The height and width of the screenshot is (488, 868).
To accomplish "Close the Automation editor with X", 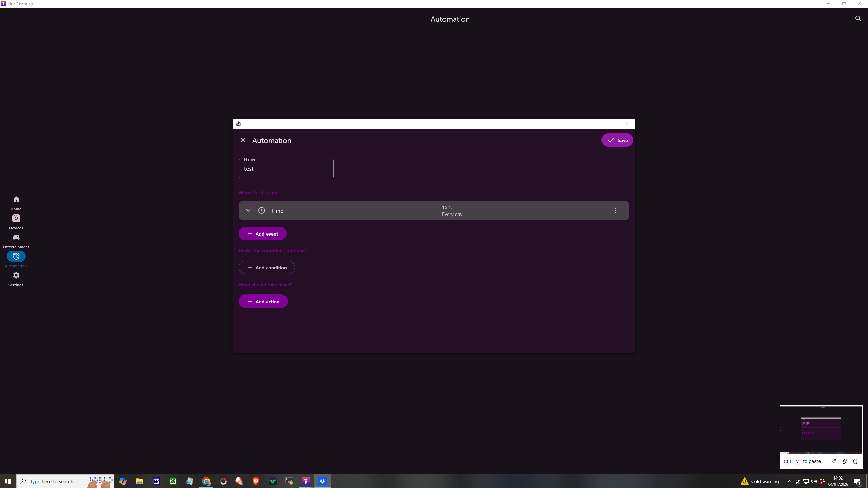I will pos(243,140).
